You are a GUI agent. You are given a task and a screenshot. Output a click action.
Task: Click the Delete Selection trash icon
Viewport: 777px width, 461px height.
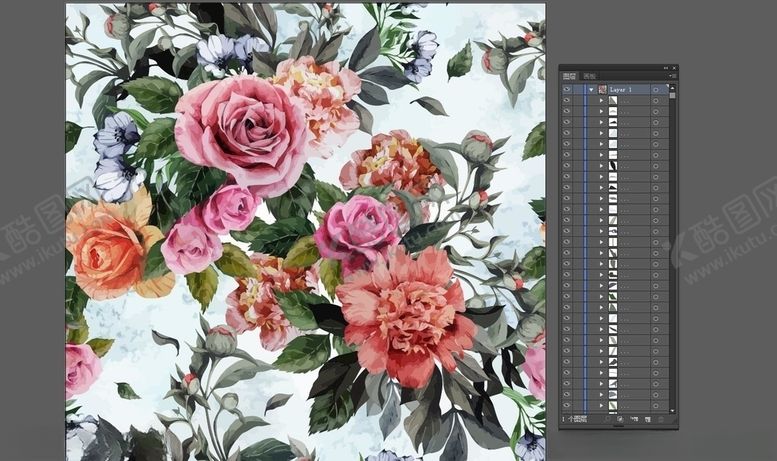[x=660, y=418]
